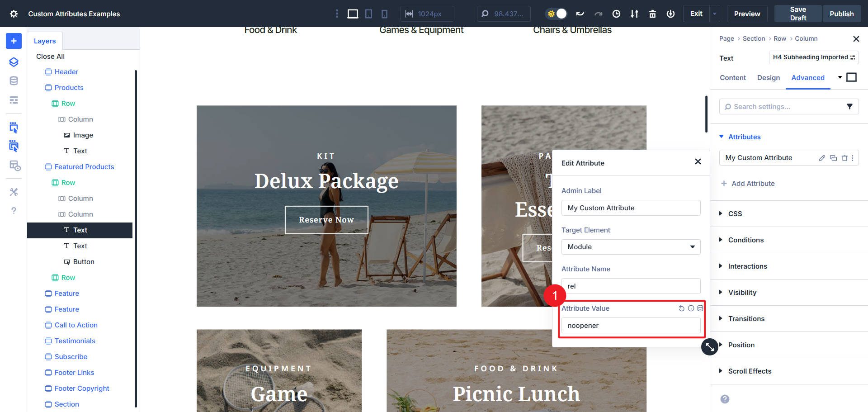Switch to the Design tab
This screenshot has height=412, width=868.
click(768, 78)
